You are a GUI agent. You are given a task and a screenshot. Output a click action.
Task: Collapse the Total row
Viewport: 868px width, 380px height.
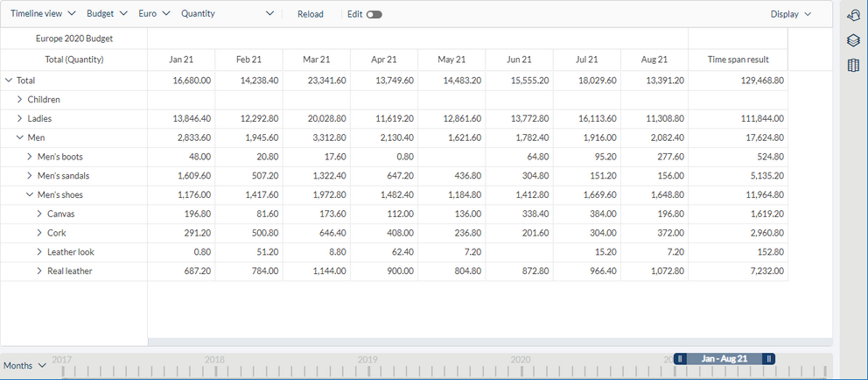8,81
